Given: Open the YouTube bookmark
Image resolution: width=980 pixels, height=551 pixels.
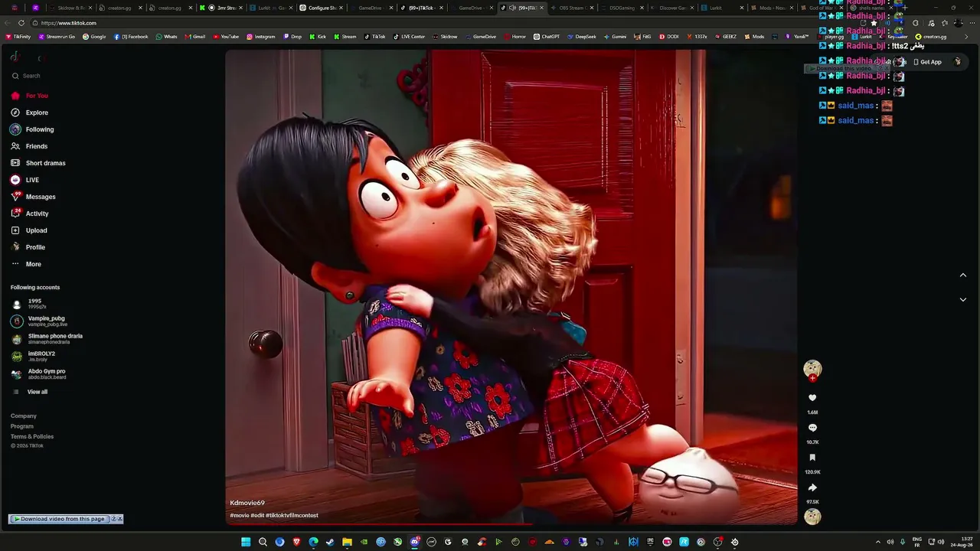Looking at the screenshot, I should [x=226, y=37].
